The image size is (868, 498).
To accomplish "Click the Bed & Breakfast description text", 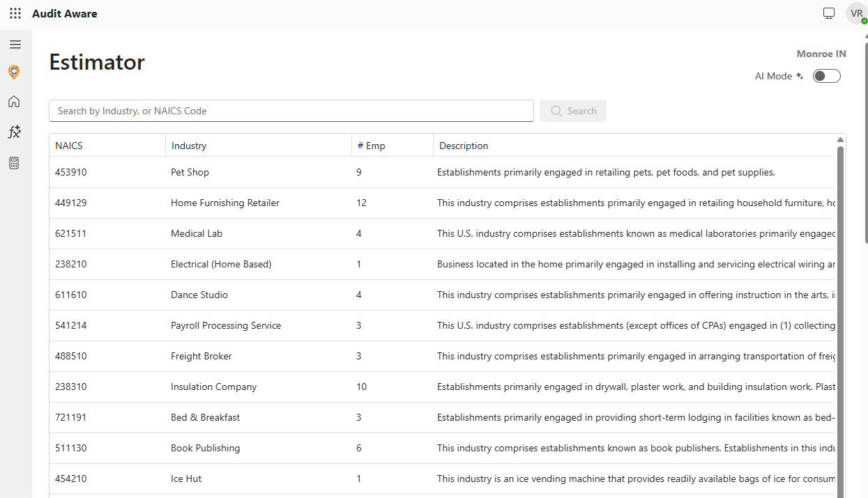I will (x=636, y=417).
